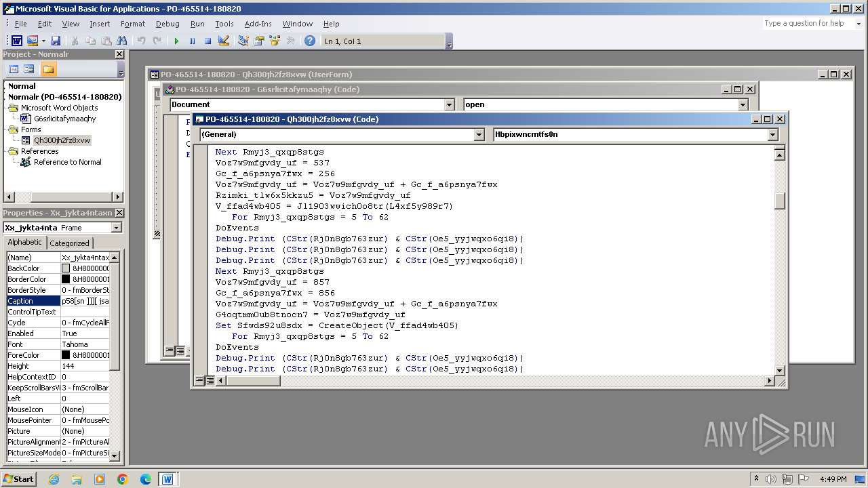Select Microsoft Word Objects folder
This screenshot has width=868, height=488.
[x=59, y=108]
